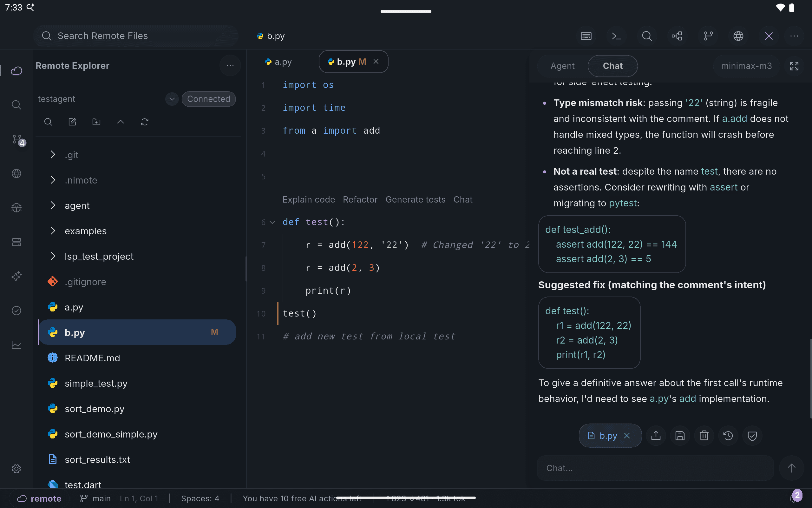Expand the chat panel to fullscreen
The image size is (812, 508).
794,66
